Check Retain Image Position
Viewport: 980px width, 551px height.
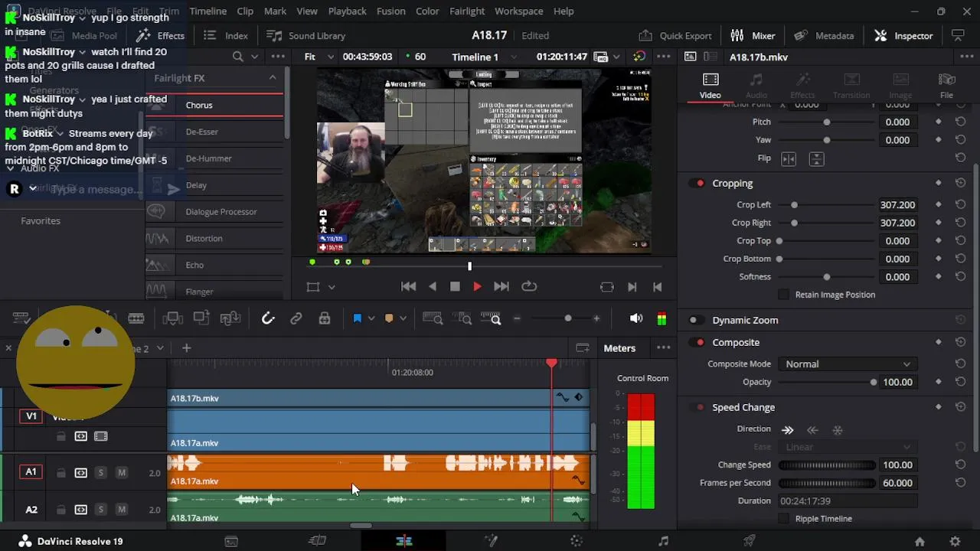tap(783, 295)
